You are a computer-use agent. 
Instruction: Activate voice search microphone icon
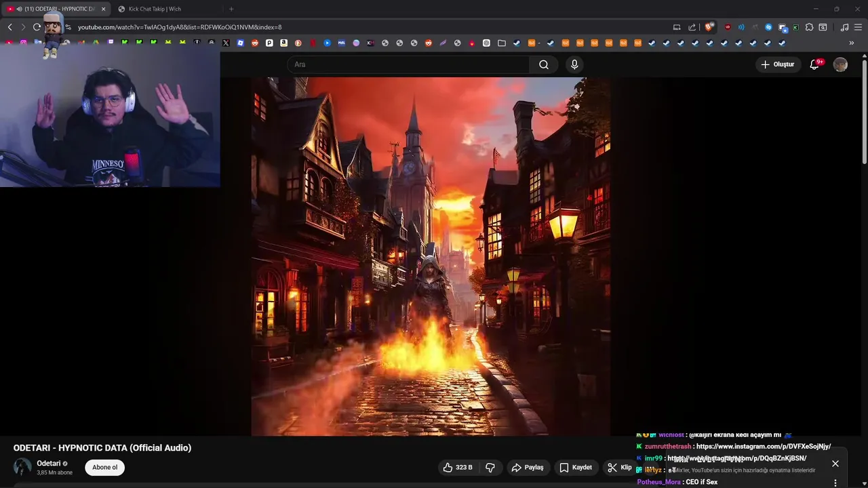tap(574, 64)
